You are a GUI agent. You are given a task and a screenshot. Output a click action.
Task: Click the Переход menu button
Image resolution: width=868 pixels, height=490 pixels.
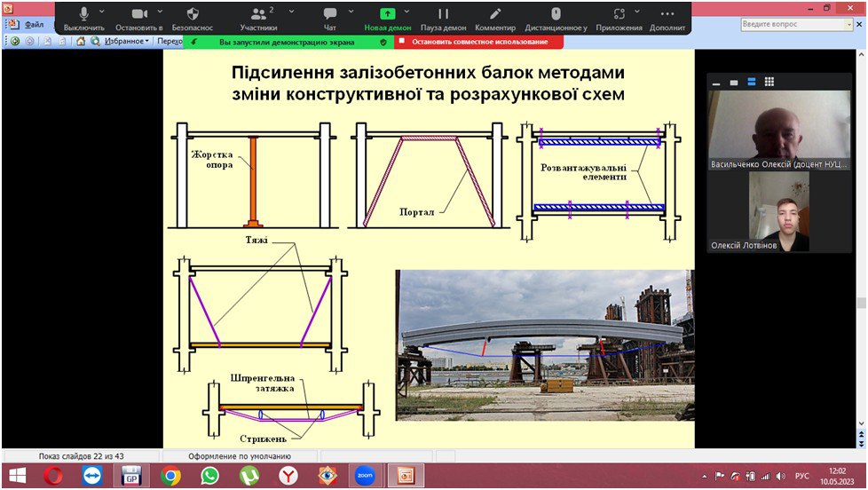coord(170,41)
